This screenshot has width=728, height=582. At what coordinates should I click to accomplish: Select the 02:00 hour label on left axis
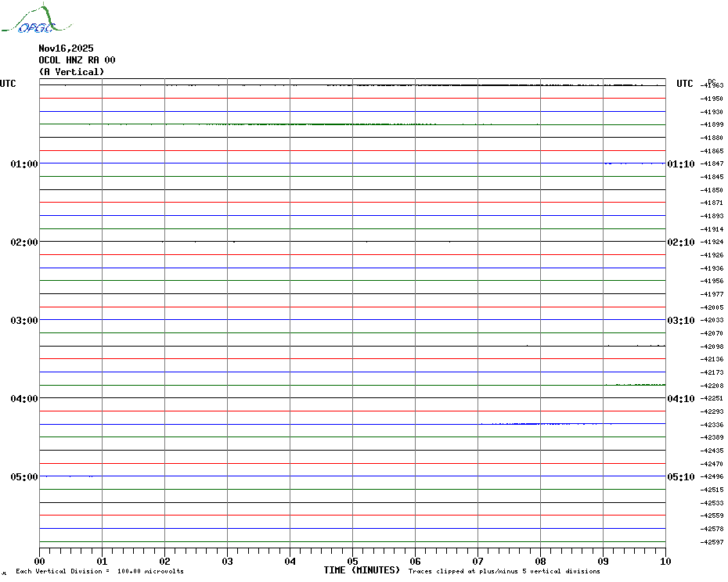pos(23,242)
